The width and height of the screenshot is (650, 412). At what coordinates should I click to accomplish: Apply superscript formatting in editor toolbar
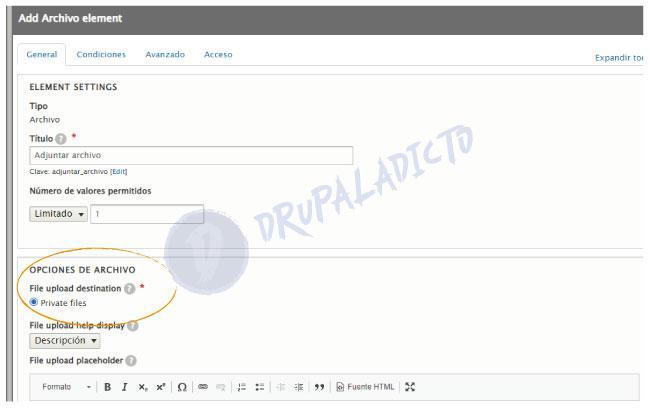(x=161, y=387)
